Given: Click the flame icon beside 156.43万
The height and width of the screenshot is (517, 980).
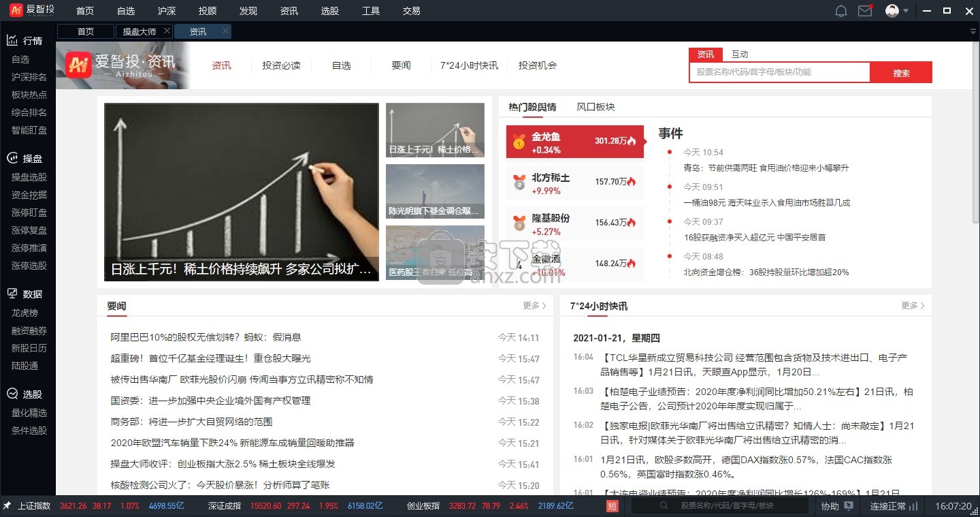Looking at the screenshot, I should point(632,223).
